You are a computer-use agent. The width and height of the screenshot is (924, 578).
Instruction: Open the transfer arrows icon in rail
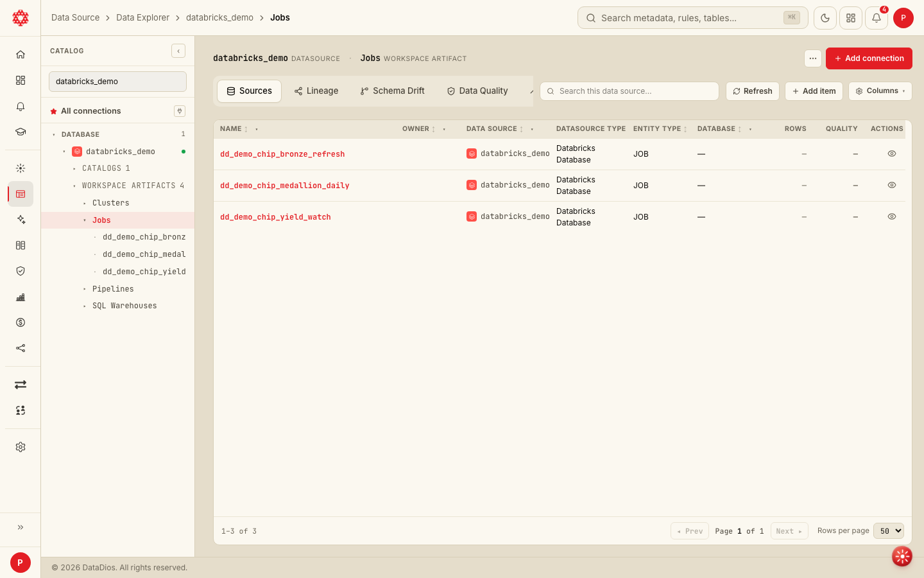pyautogui.click(x=21, y=385)
